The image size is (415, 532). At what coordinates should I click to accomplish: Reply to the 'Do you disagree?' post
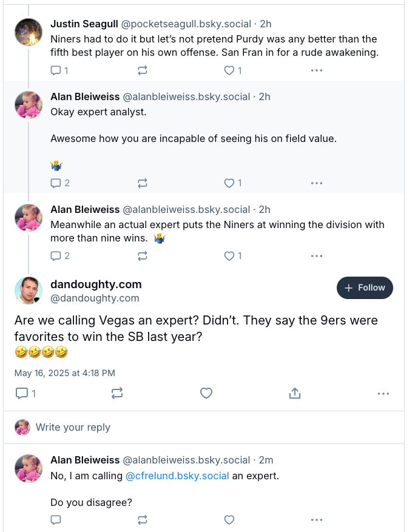[56, 520]
